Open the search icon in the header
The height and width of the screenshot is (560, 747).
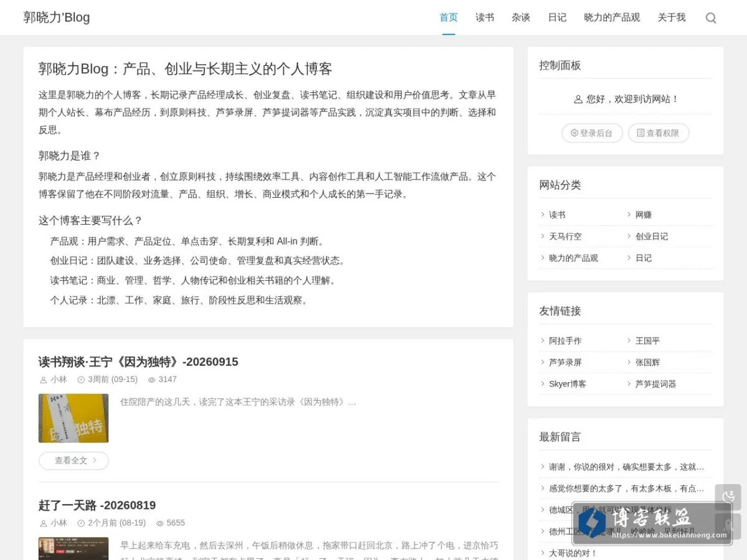(711, 18)
